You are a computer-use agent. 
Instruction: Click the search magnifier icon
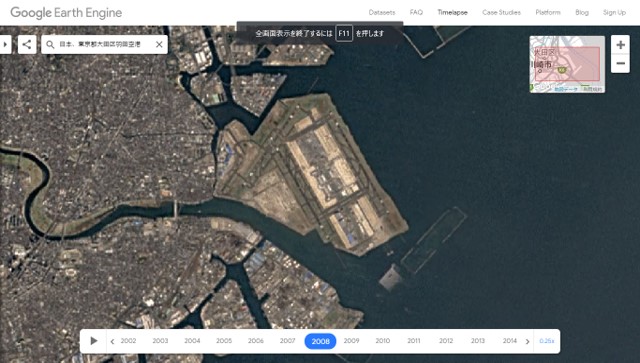tap(50, 45)
